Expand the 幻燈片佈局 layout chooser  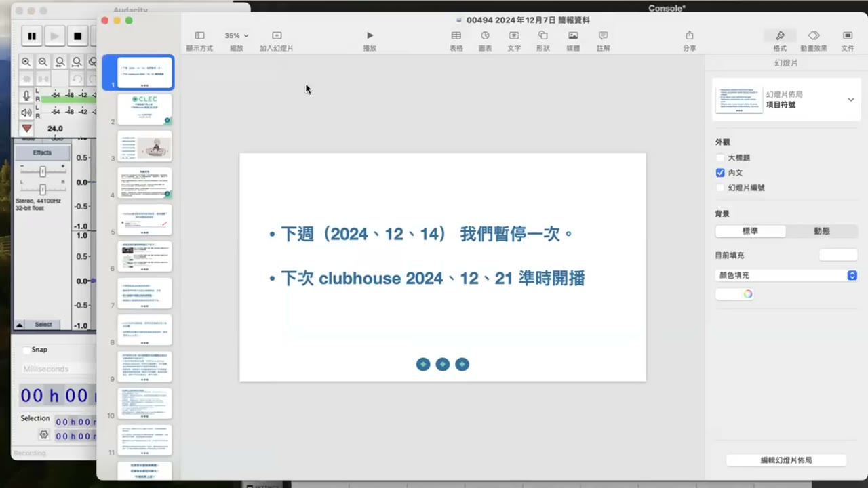pyautogui.click(x=850, y=100)
